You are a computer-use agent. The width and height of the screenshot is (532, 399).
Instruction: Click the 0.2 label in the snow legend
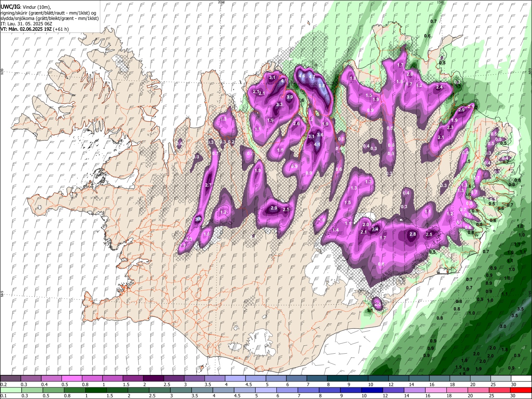pos(3,384)
